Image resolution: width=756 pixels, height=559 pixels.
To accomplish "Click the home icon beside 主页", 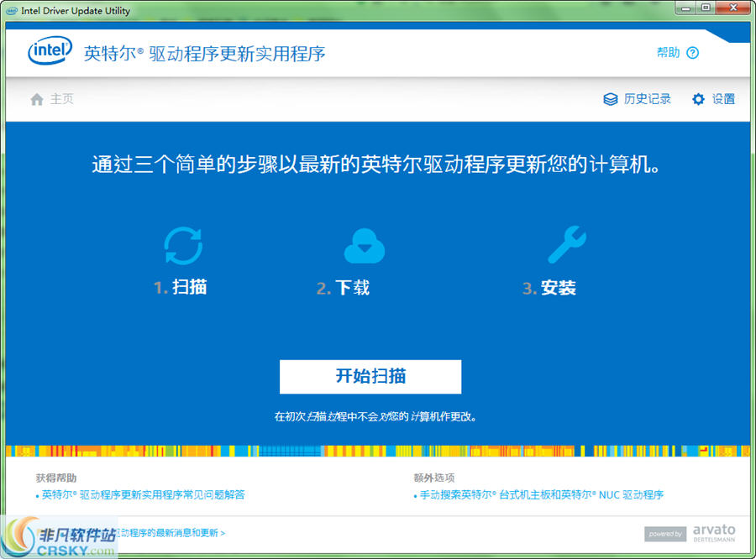I will tap(37, 98).
